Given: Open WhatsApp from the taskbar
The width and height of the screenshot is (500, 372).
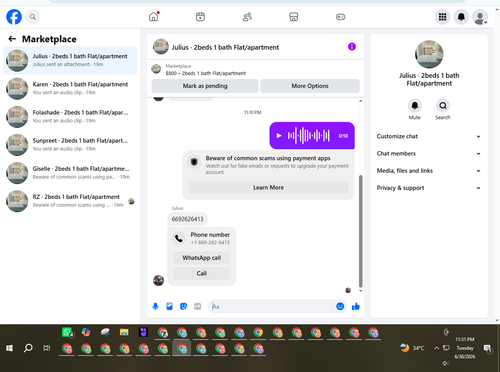Looking at the screenshot, I should 67,332.
